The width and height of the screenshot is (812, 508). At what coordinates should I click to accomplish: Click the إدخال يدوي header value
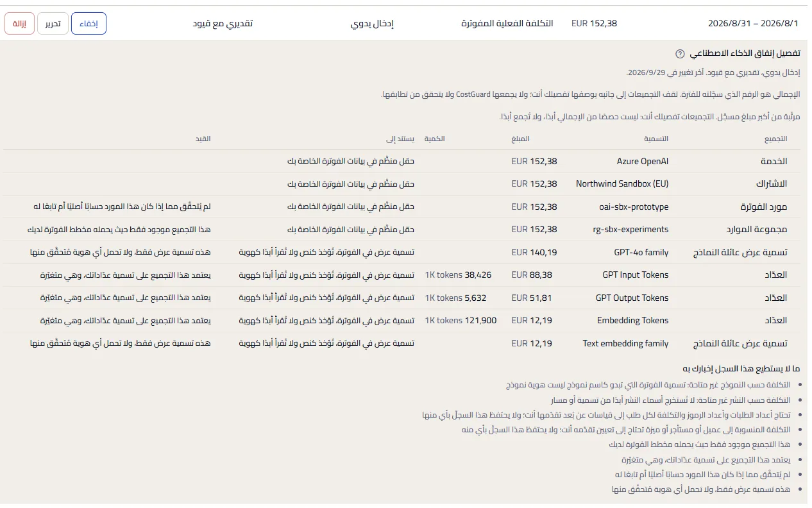(372, 24)
